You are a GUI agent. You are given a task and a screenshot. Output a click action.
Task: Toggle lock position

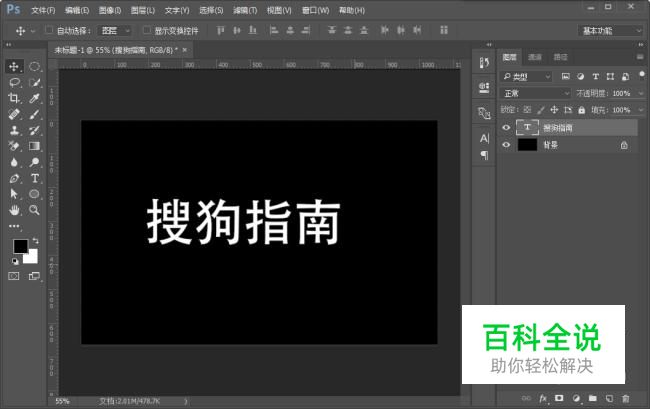coord(554,110)
